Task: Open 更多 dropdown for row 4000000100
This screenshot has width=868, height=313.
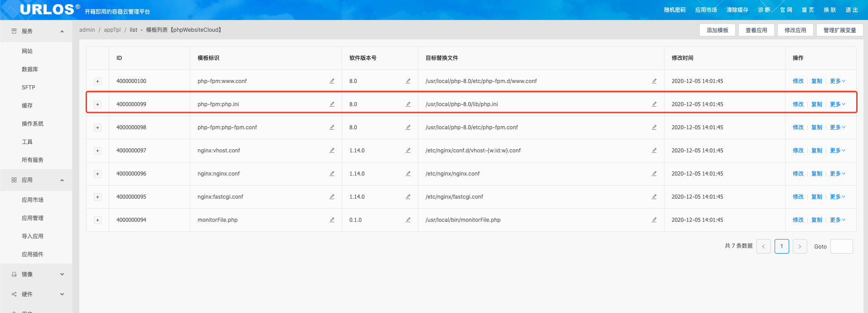Action: [x=837, y=81]
